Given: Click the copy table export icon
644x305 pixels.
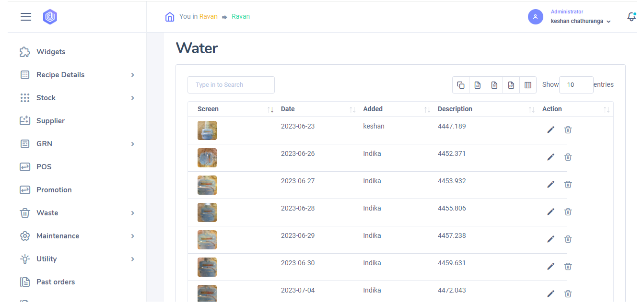Looking at the screenshot, I should 461,85.
